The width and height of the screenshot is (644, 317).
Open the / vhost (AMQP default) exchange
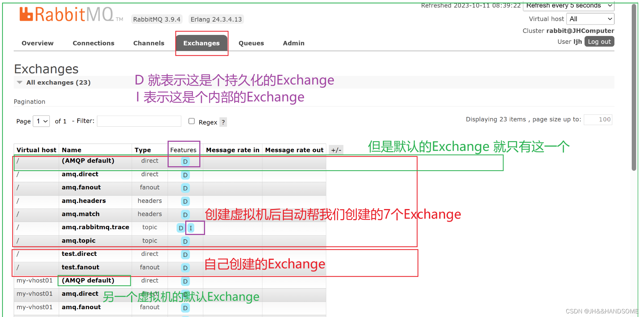tap(88, 161)
